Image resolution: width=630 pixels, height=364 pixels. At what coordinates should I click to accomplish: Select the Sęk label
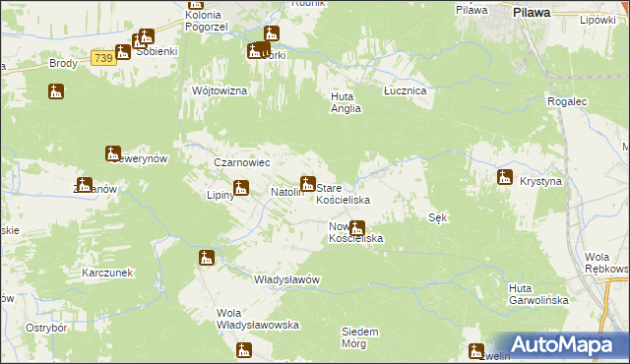coord(437,218)
